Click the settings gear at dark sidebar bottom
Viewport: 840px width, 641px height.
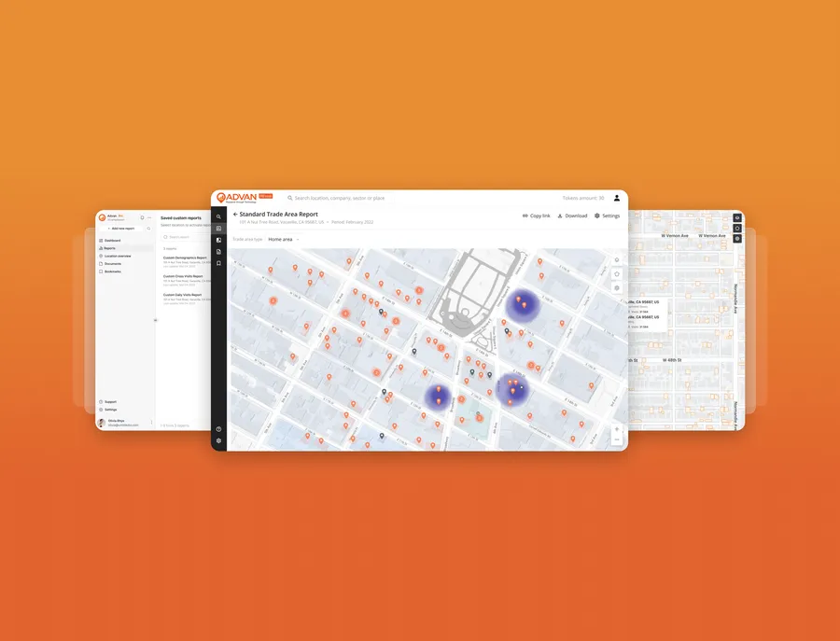tap(218, 440)
